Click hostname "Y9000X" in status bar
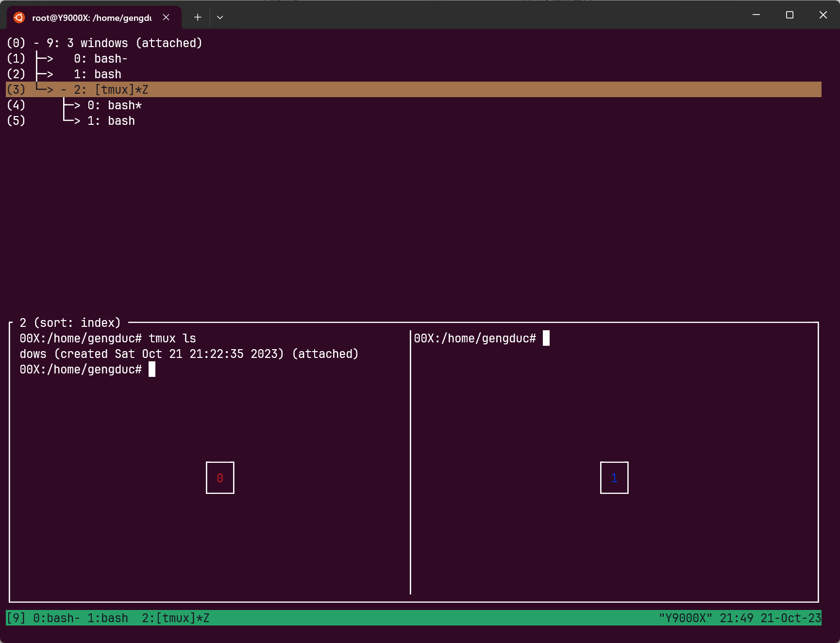 coord(685,618)
